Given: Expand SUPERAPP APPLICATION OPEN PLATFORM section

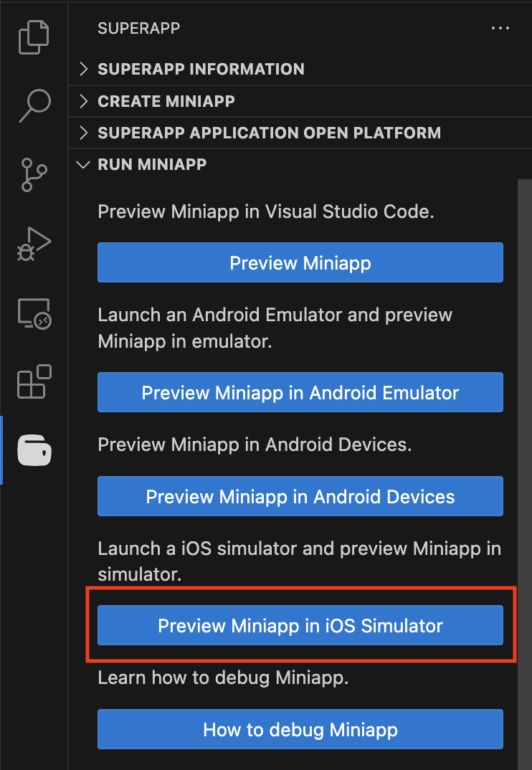Looking at the screenshot, I should click(x=300, y=133).
